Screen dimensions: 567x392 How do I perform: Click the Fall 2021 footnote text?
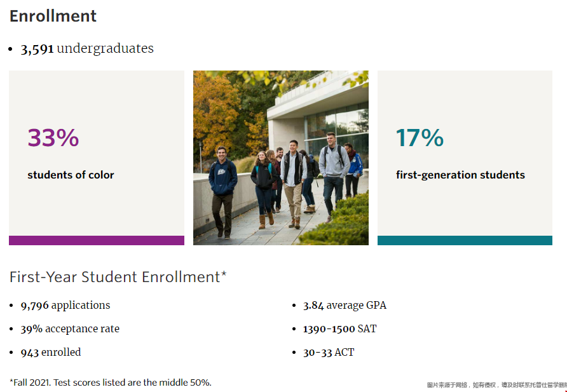pyautogui.click(x=111, y=382)
